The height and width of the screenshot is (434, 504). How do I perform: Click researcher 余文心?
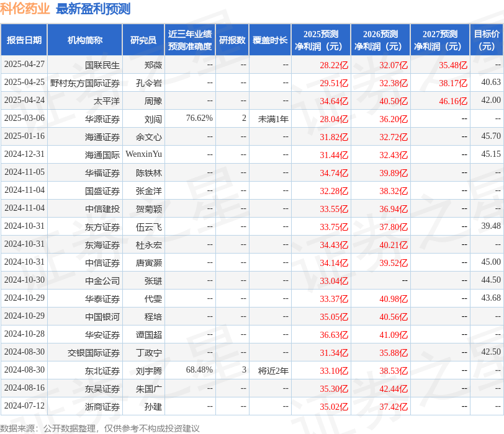click(x=149, y=137)
